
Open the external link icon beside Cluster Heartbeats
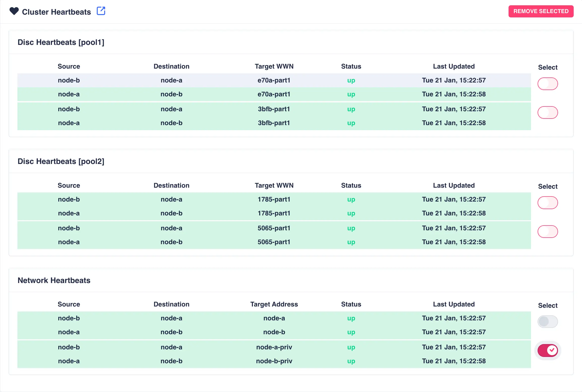click(x=101, y=11)
